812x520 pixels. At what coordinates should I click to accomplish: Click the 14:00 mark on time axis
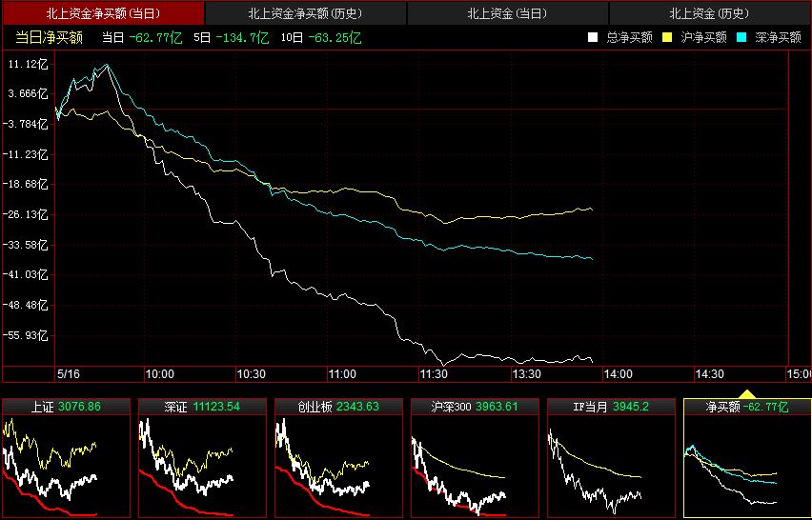(619, 374)
